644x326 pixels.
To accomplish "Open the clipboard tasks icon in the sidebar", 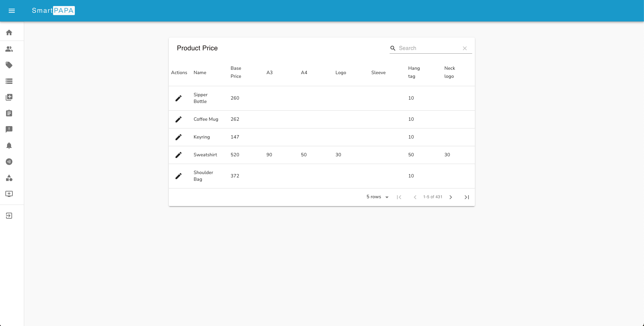I will (x=9, y=113).
